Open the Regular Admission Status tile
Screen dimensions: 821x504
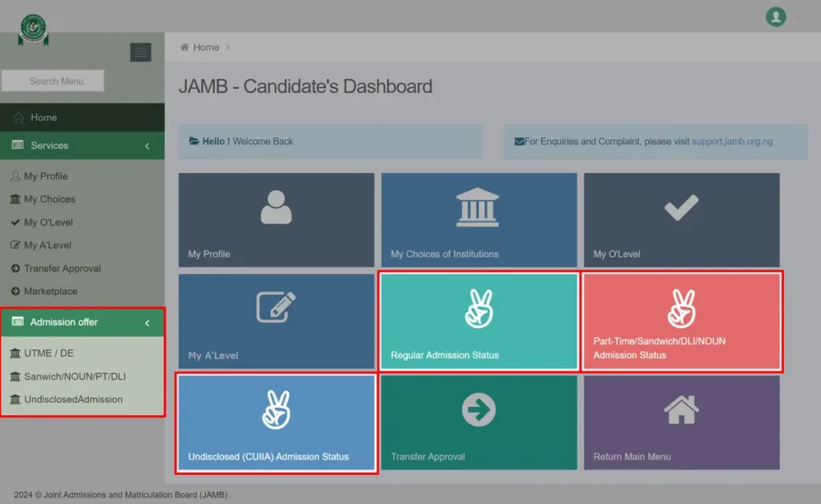tap(479, 321)
